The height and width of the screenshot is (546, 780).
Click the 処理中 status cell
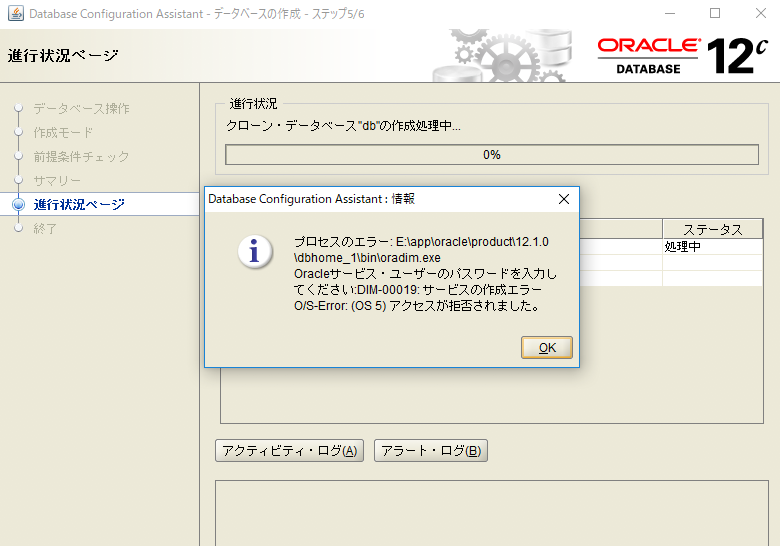(x=712, y=247)
